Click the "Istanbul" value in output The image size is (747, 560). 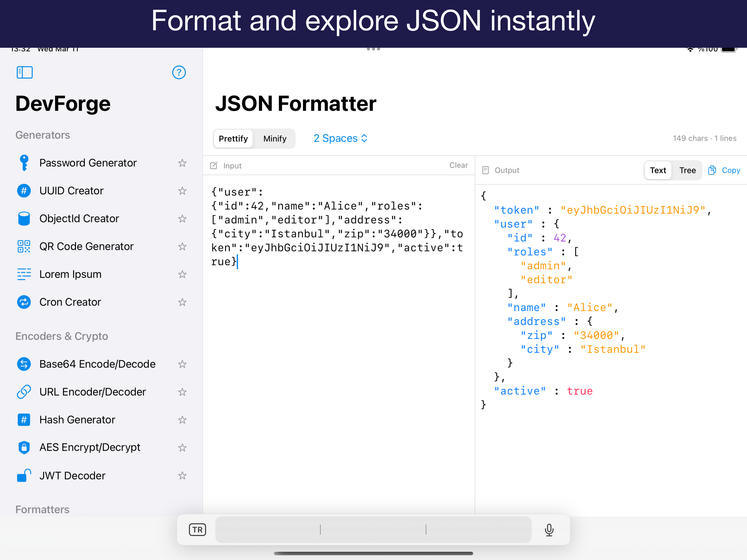point(613,349)
